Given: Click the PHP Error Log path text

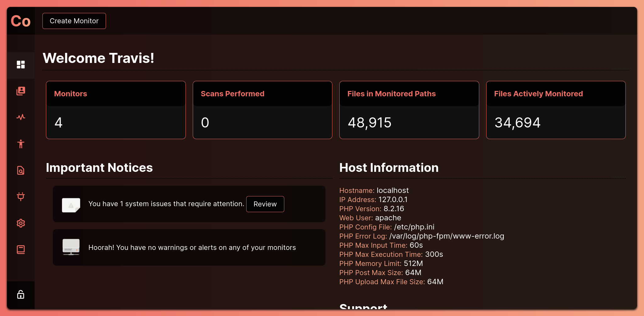Looking at the screenshot, I should 446,236.
